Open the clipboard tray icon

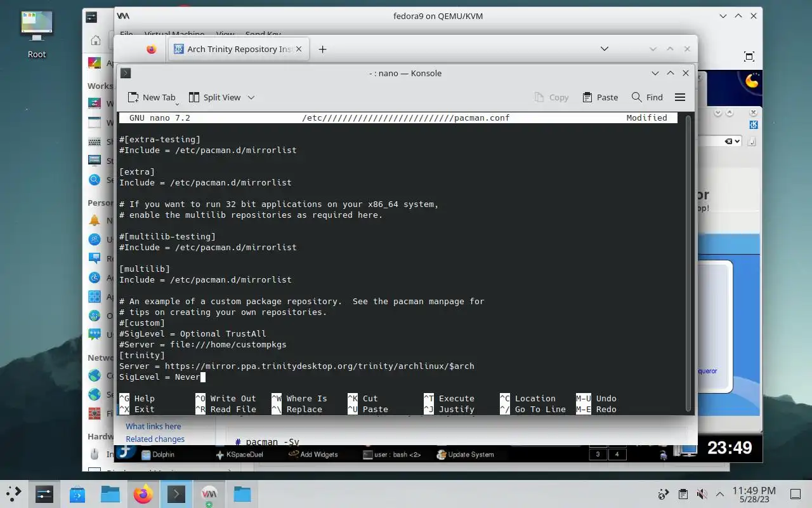pyautogui.click(x=683, y=494)
